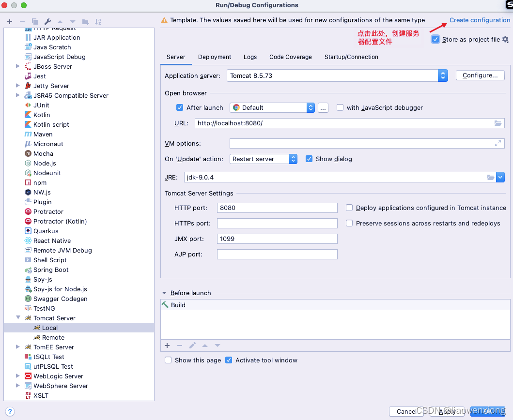Screen dimensions: 513x420
Task: Collapse the Before launch section
Action: tap(164, 293)
